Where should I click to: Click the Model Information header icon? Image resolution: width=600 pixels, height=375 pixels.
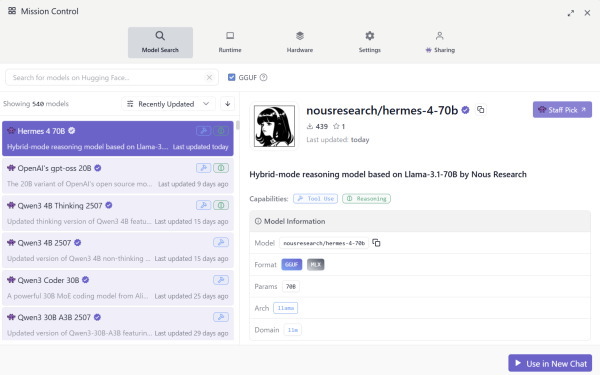pos(258,221)
